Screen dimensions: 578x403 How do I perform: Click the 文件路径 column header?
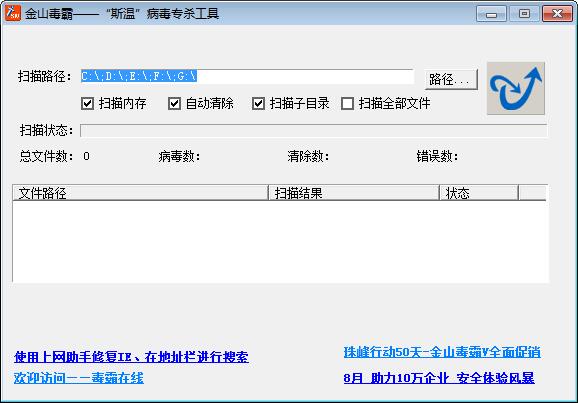tap(140, 193)
